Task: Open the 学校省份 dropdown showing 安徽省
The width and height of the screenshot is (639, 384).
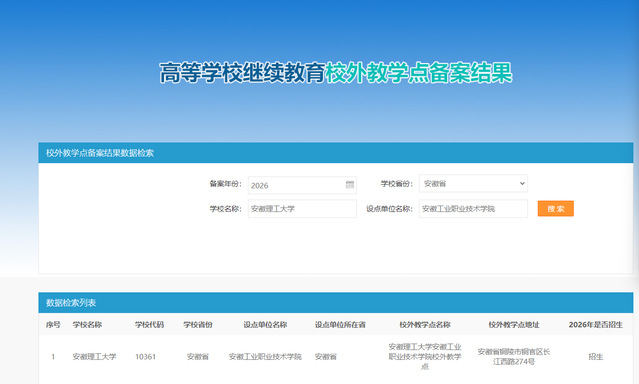Action: click(x=473, y=183)
